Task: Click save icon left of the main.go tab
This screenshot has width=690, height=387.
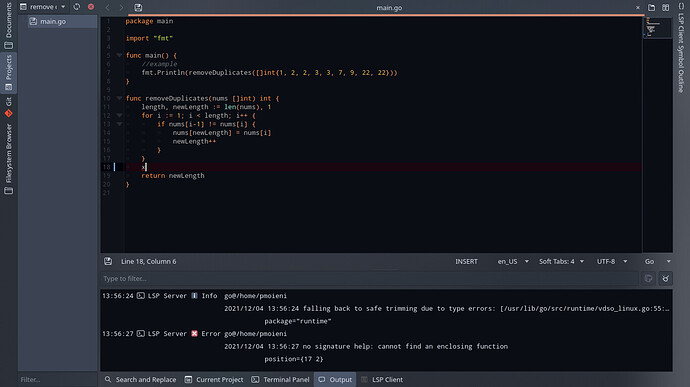Action: (138, 7)
